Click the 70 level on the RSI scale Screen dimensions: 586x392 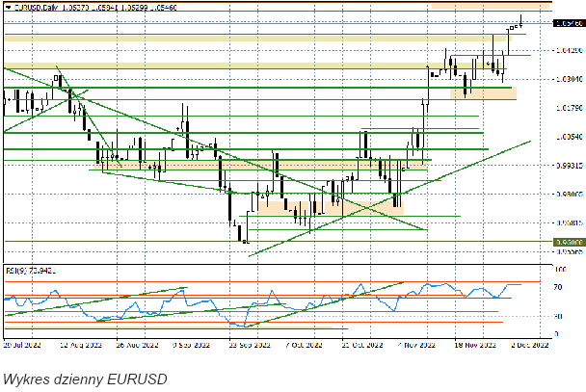[x=559, y=287]
